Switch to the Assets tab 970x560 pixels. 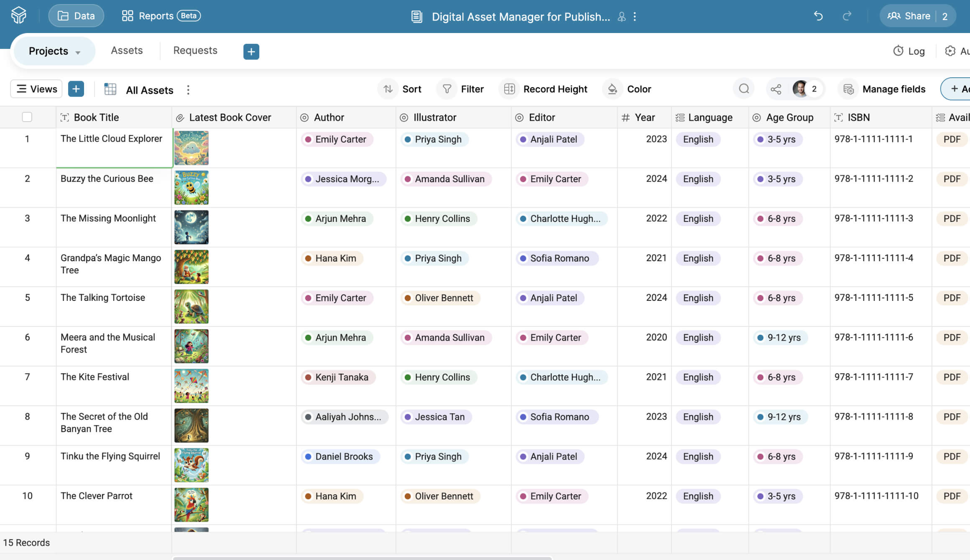tap(127, 51)
